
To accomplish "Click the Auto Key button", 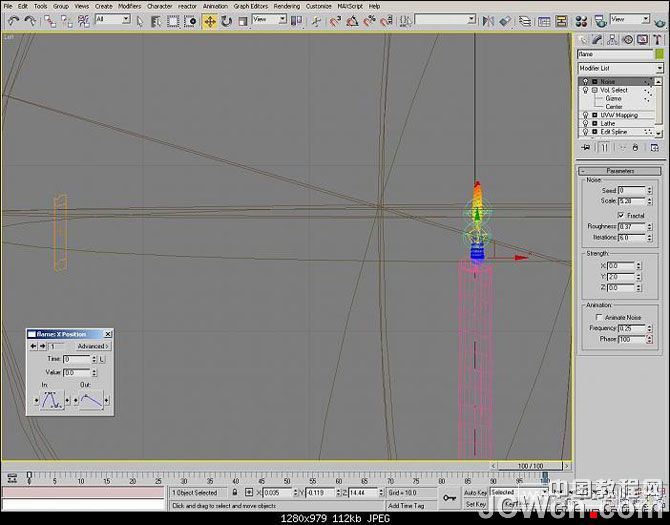I will [475, 493].
